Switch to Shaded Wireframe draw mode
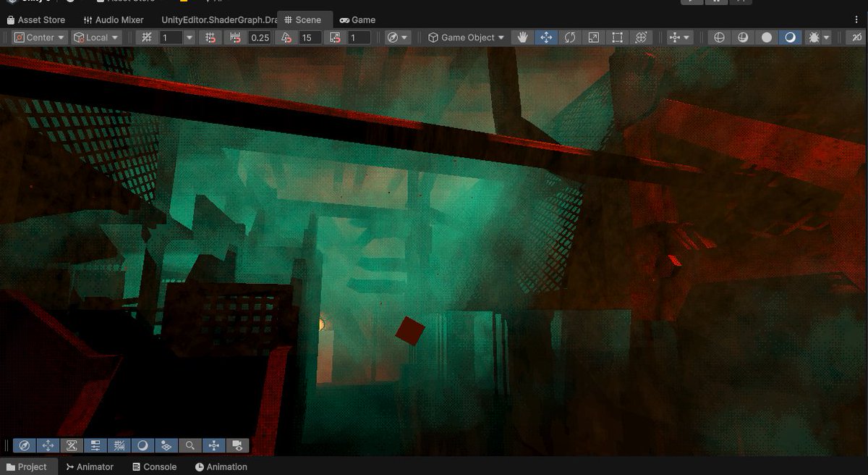Screen dimensions: 868x475 point(743,37)
